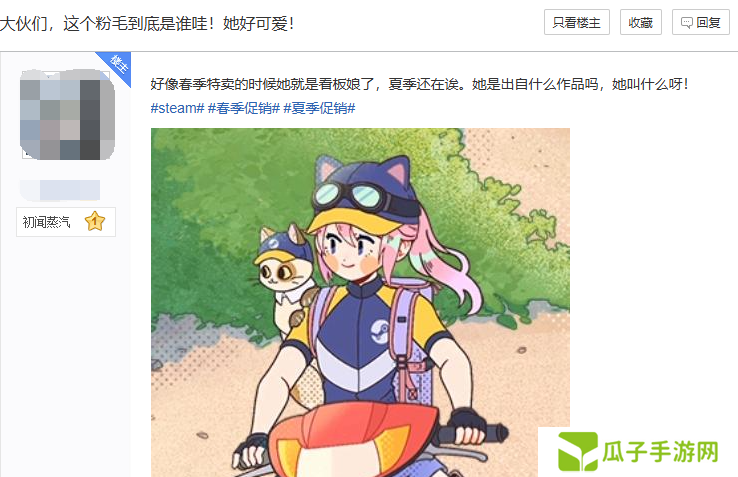Open the #steam# hashtag link
Image resolution: width=738 pixels, height=477 pixels.
177,108
